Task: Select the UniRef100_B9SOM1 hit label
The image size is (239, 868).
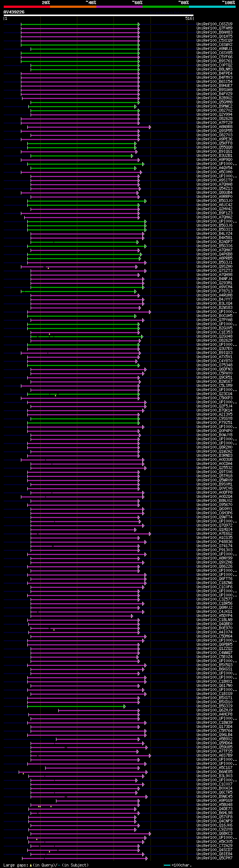Action: coord(214,484)
